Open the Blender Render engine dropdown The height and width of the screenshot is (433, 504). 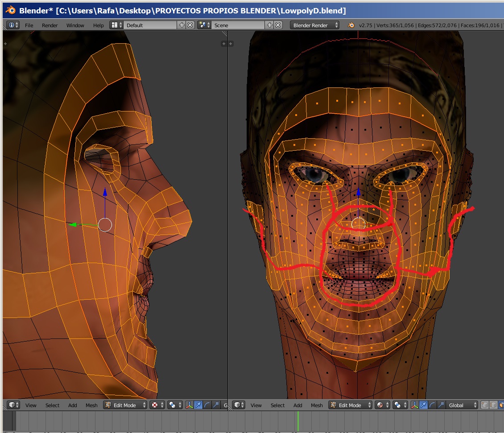315,25
